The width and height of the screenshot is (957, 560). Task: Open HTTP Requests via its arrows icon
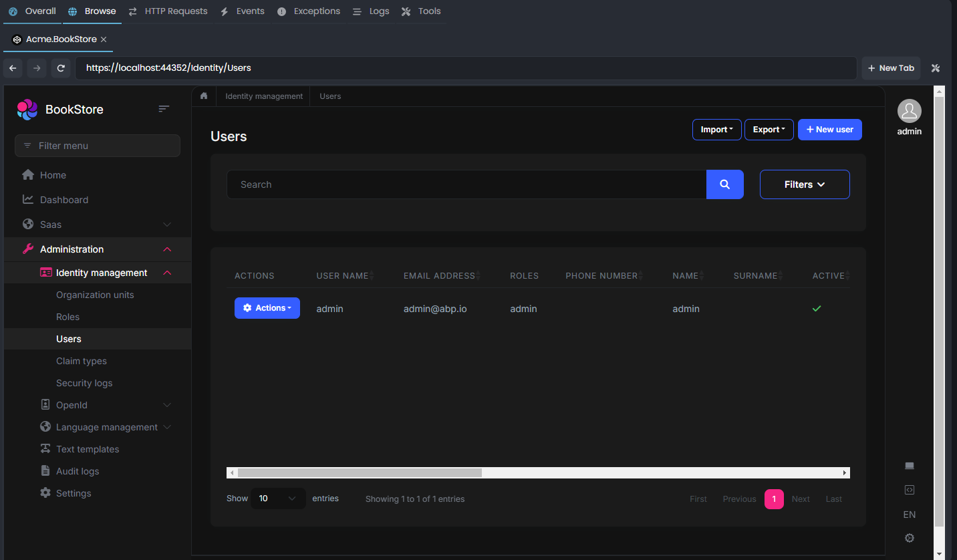pyautogui.click(x=132, y=11)
